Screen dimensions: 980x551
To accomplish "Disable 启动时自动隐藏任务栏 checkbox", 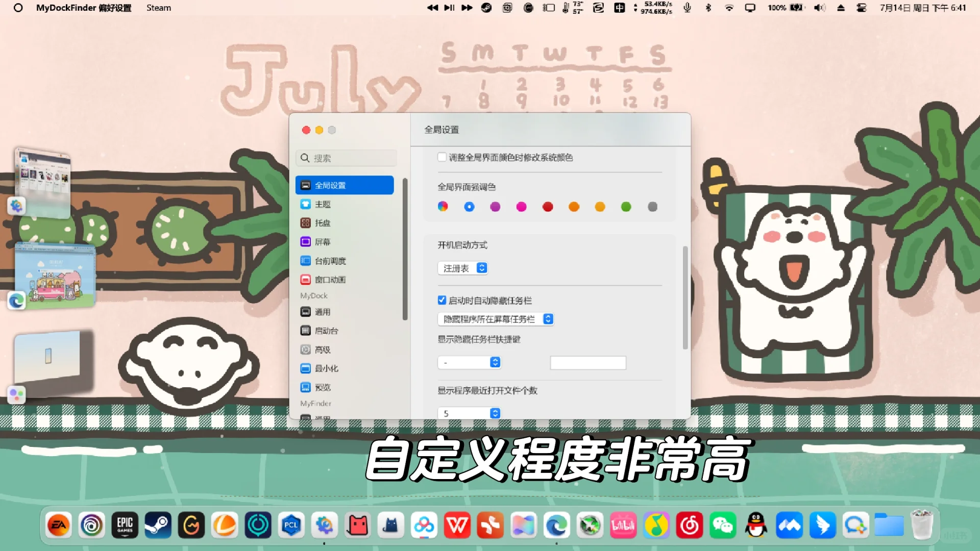I will click(442, 300).
